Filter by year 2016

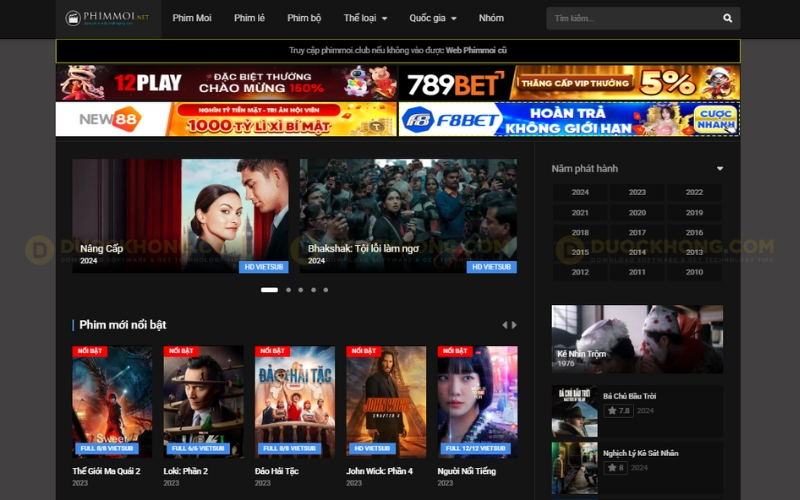694,233
